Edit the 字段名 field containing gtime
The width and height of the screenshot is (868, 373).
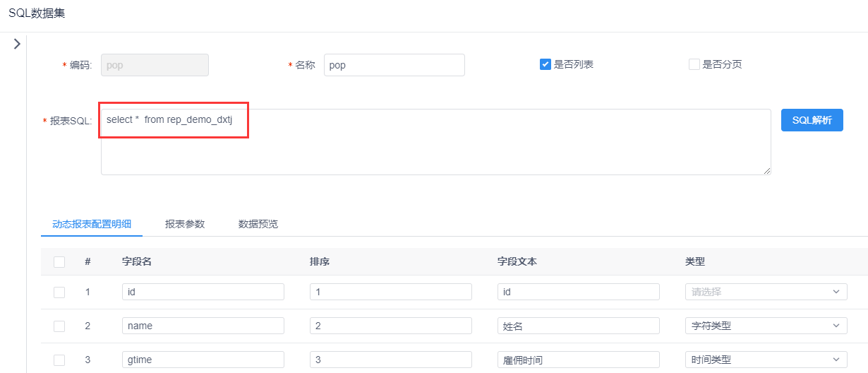pos(203,360)
